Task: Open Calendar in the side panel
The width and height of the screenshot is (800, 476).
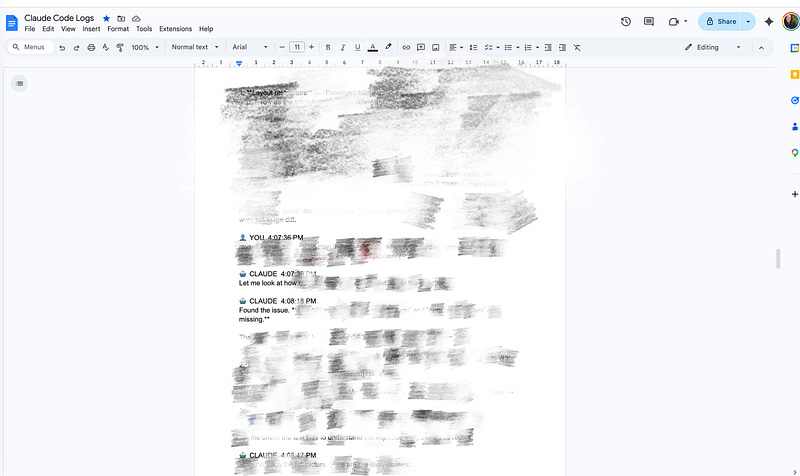Action: (x=795, y=48)
